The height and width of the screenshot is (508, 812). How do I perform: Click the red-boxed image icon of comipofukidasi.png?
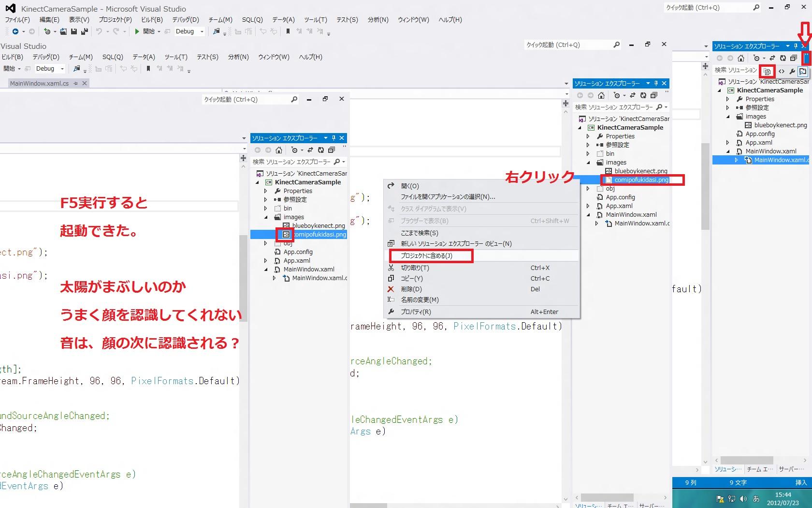[x=286, y=235]
